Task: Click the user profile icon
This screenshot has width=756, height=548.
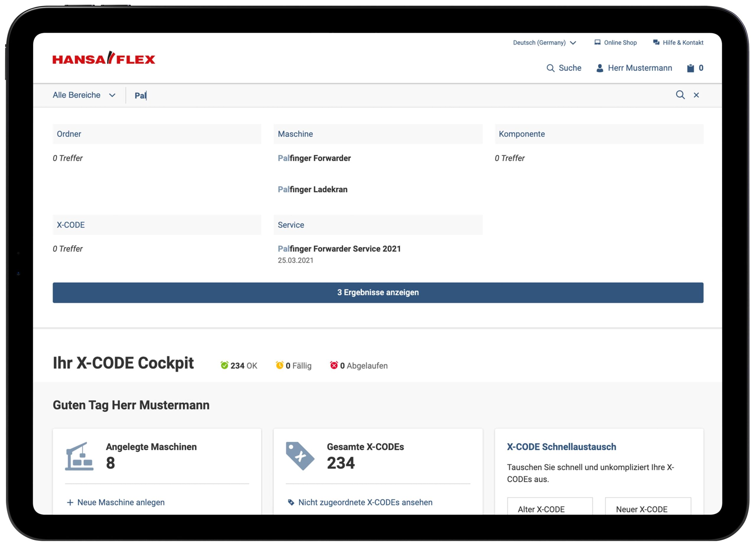Action: point(600,68)
